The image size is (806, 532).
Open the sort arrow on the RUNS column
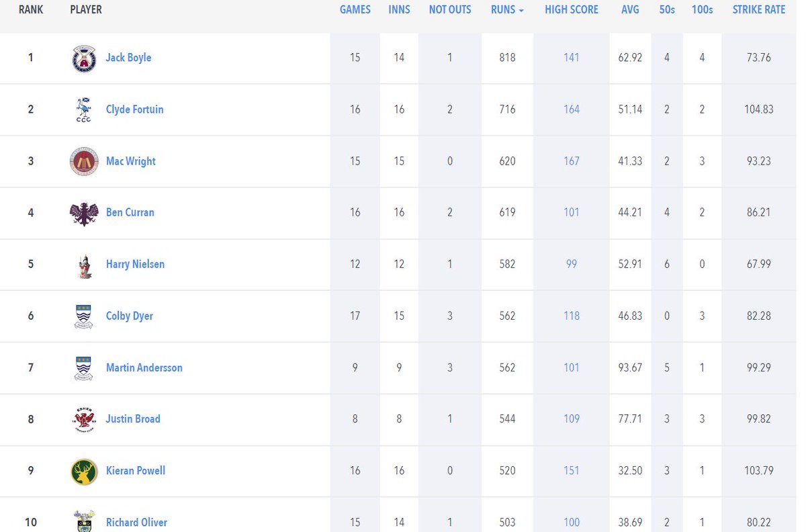[x=522, y=9]
